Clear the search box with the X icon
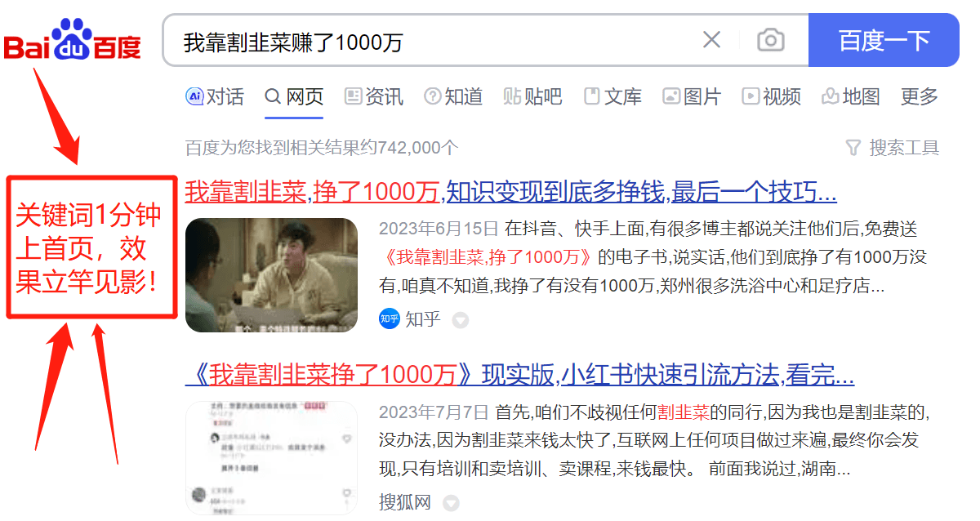Image resolution: width=980 pixels, height=521 pixels. (x=711, y=39)
